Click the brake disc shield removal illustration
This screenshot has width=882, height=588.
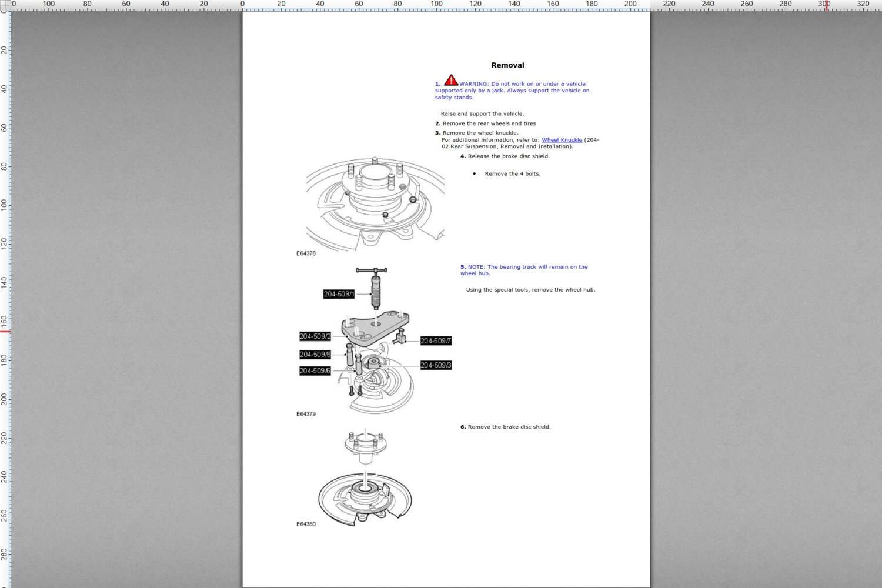(365, 479)
